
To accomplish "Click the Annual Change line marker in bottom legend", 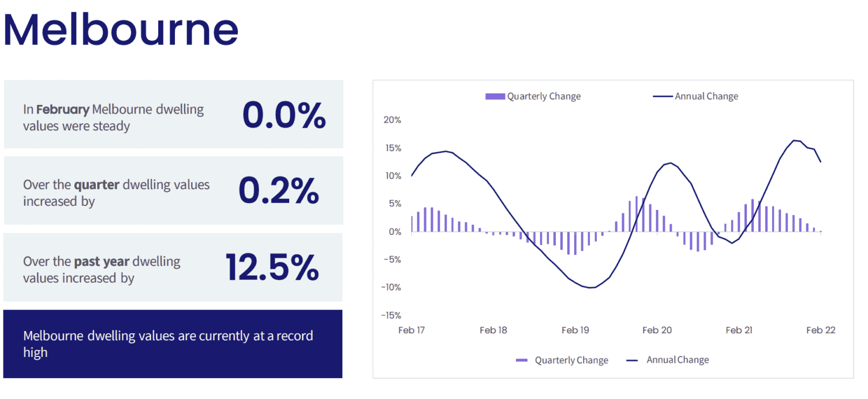I will 632,360.
